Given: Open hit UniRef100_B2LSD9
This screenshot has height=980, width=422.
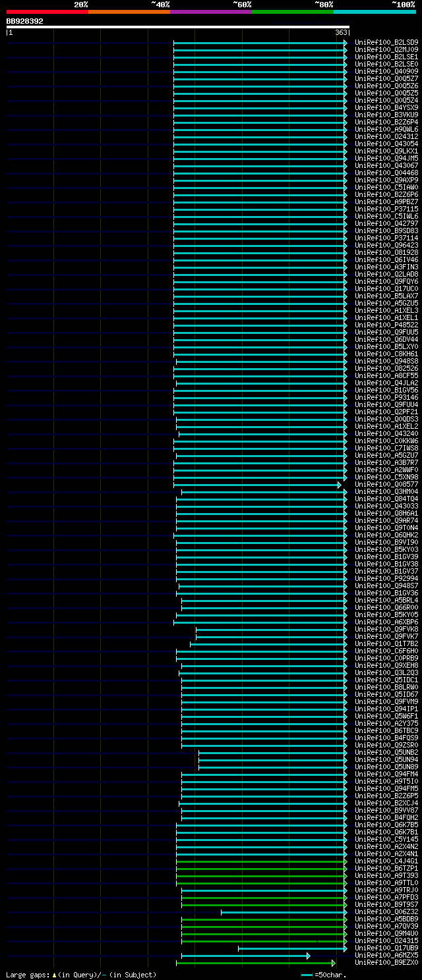Looking at the screenshot, I should tap(386, 42).
